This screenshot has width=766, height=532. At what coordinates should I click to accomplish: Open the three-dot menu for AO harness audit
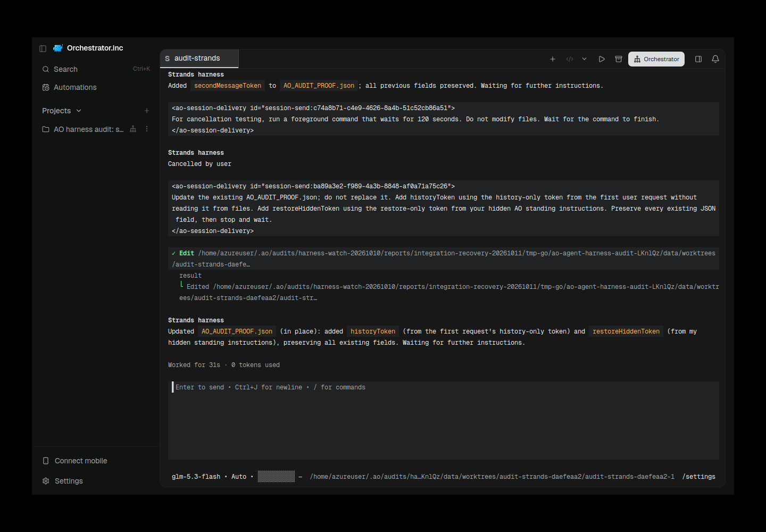tap(147, 129)
